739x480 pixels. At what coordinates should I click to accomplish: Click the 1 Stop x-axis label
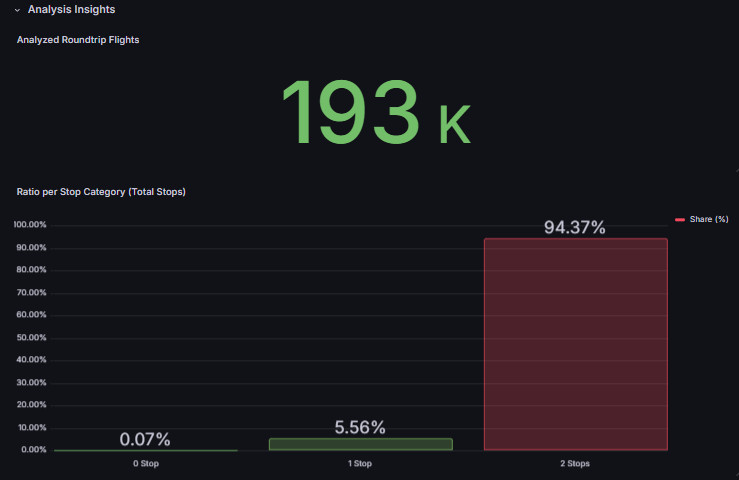[360, 464]
